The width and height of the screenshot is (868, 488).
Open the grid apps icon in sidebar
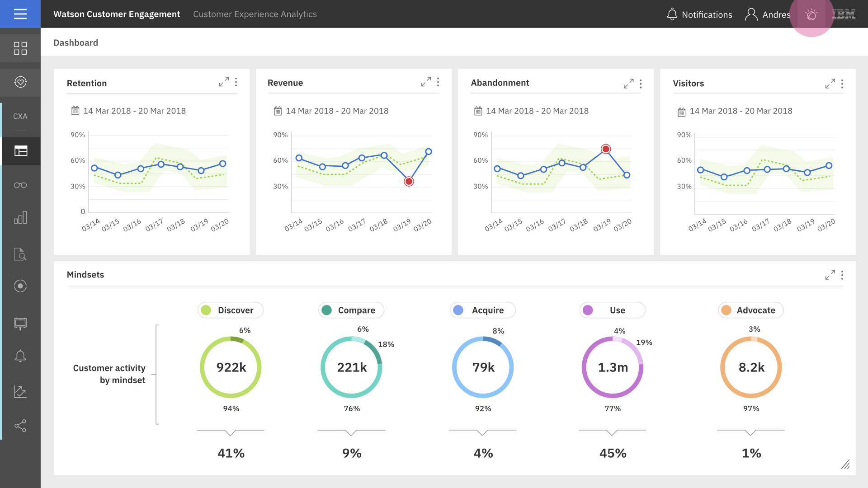pyautogui.click(x=20, y=48)
